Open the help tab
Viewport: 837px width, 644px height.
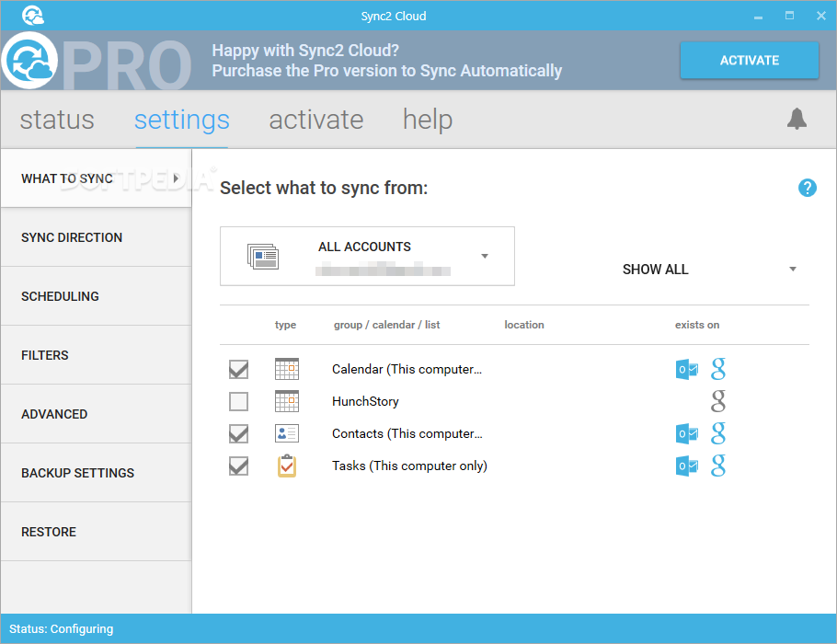(428, 120)
